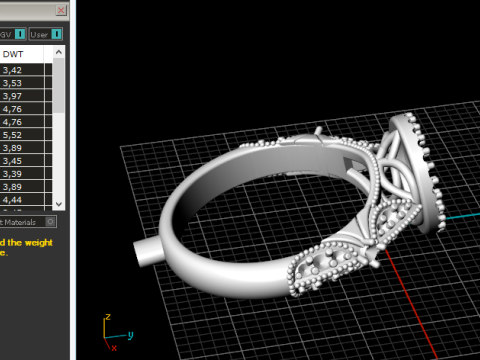This screenshot has height=360, width=480.
Task: Click the scroll up arrow of the weight list
Action: tap(59, 52)
